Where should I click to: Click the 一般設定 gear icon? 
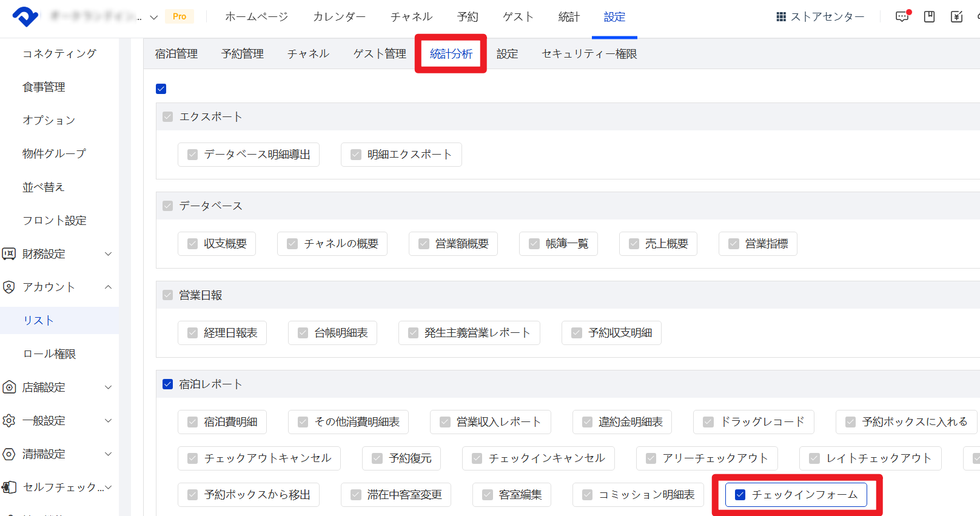click(9, 421)
